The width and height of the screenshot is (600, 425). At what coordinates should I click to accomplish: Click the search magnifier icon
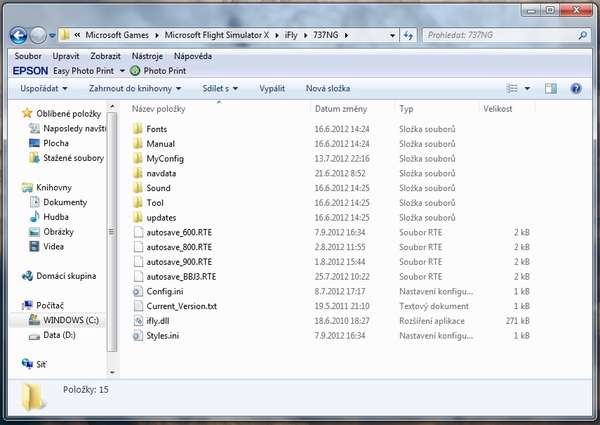(x=582, y=36)
